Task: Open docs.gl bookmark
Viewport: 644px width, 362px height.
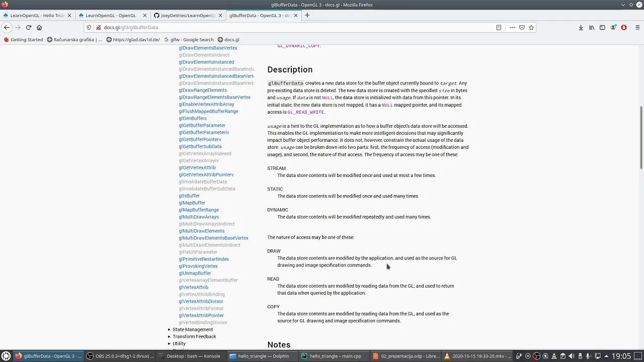Action: 228,40
